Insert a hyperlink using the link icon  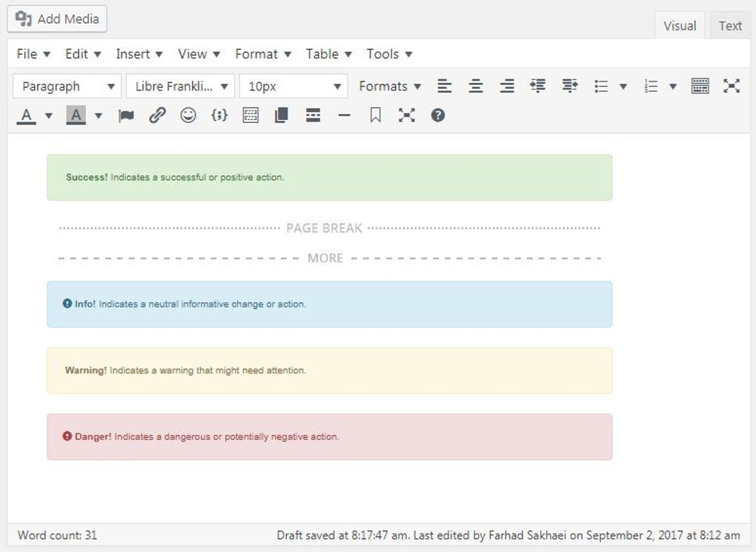tap(157, 115)
